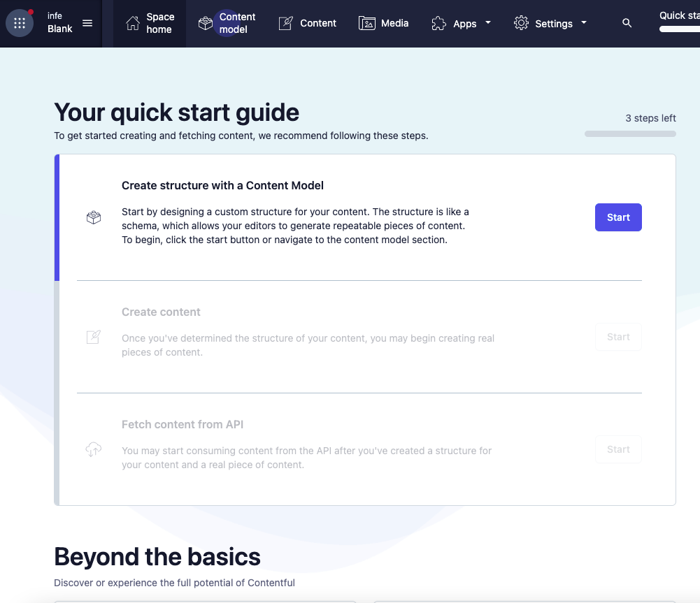Open the app grid waffle icon

19,22
